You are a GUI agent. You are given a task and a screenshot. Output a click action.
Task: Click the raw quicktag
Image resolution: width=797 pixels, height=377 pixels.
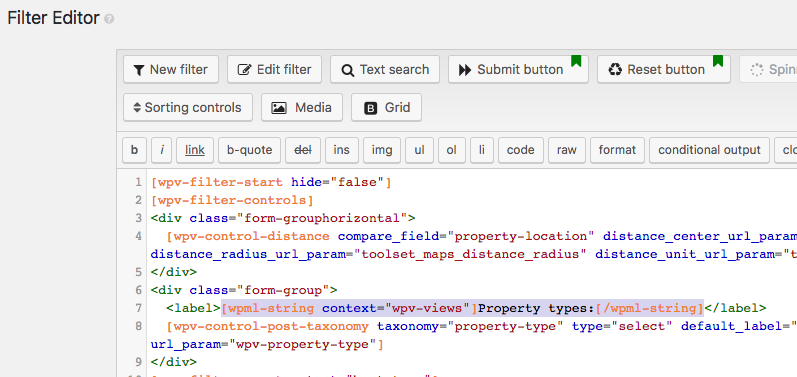click(567, 150)
